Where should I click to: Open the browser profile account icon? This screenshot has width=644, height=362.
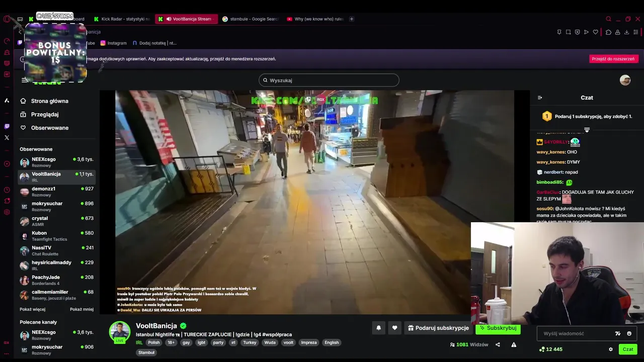click(x=617, y=32)
